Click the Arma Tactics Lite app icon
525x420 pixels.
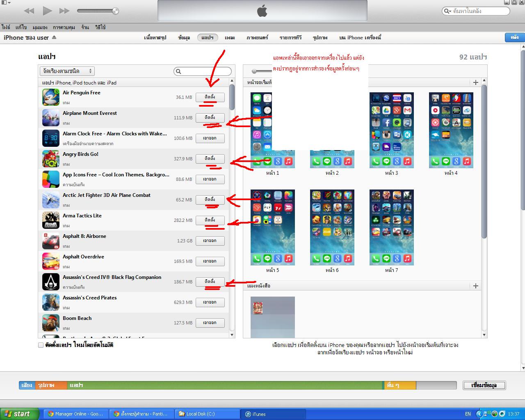point(51,220)
